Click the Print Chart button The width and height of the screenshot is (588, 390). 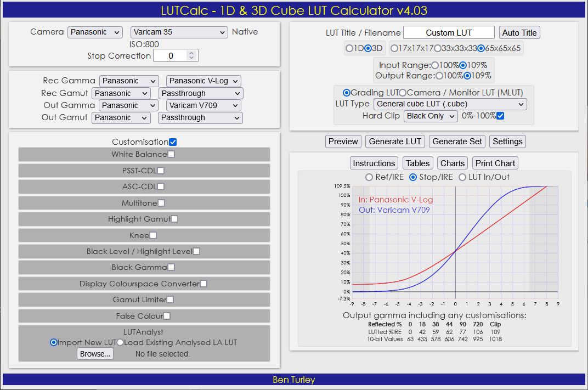click(495, 163)
